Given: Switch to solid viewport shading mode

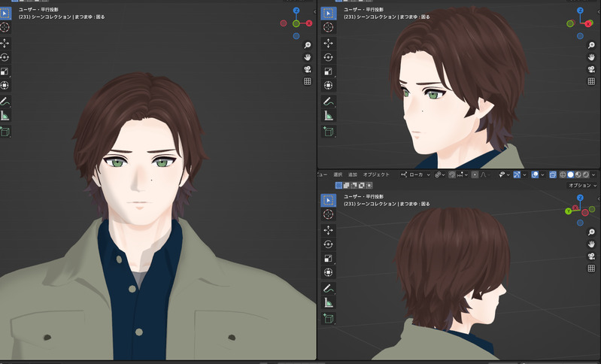Looking at the screenshot, I should click(570, 174).
